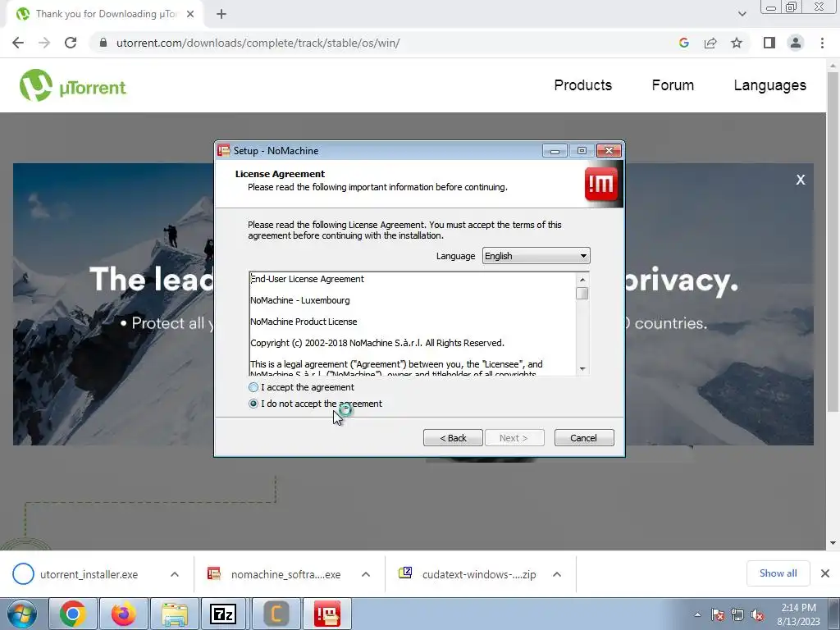840x630 pixels.
Task: Select "I do not accept the agreement" option
Action: coord(253,404)
